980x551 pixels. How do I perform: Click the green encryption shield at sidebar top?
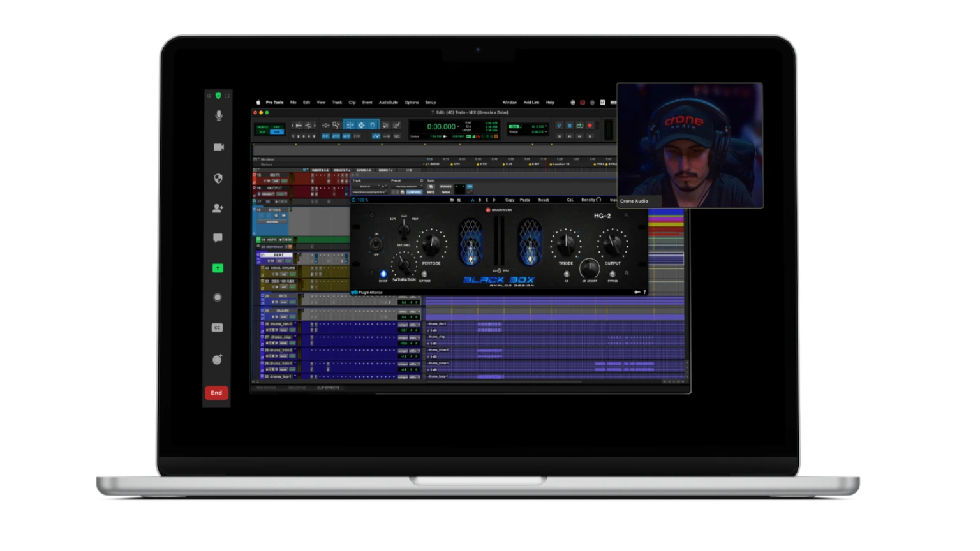click(218, 96)
